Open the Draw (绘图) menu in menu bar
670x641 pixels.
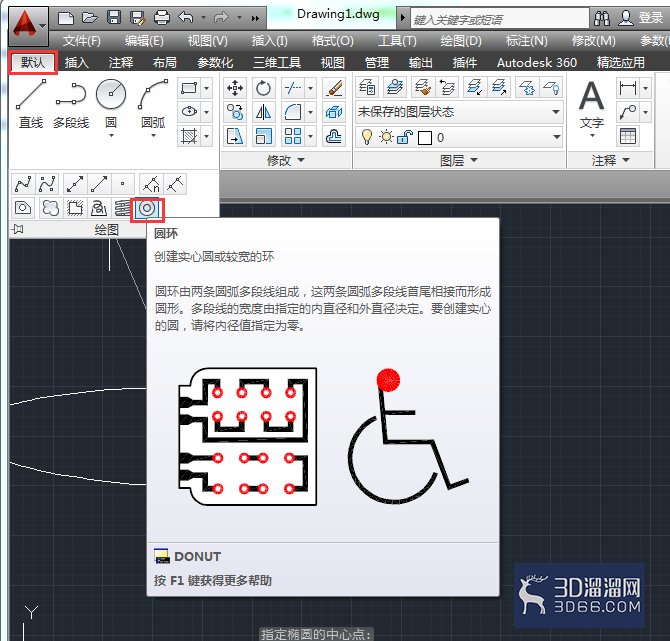(x=461, y=41)
